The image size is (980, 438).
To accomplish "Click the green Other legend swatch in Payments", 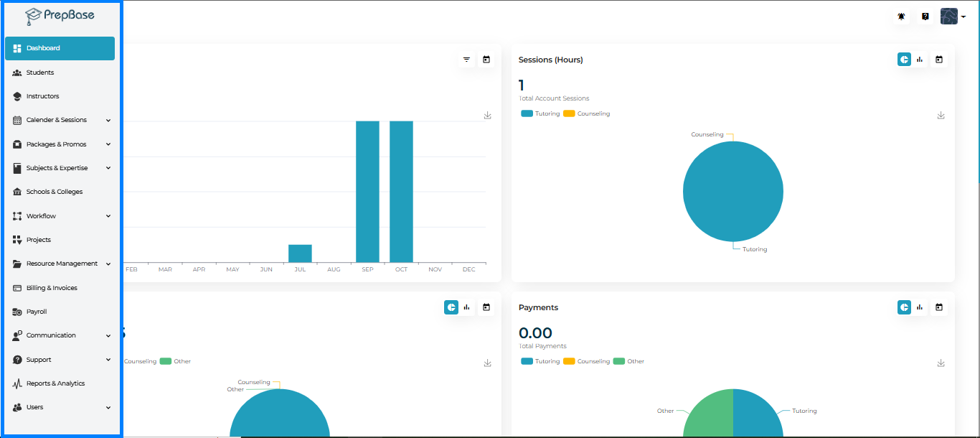I will pyautogui.click(x=618, y=361).
